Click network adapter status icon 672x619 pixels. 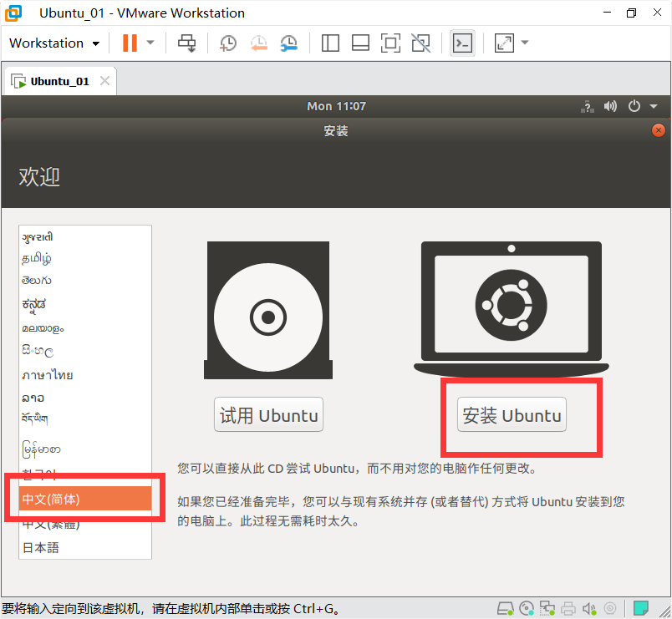[547, 608]
